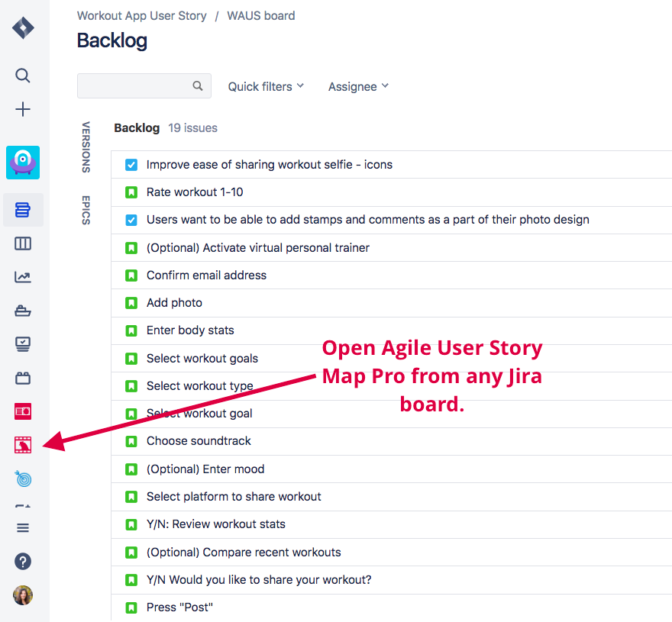
Task: Open the EPICS side panel tab
Action: (x=86, y=210)
